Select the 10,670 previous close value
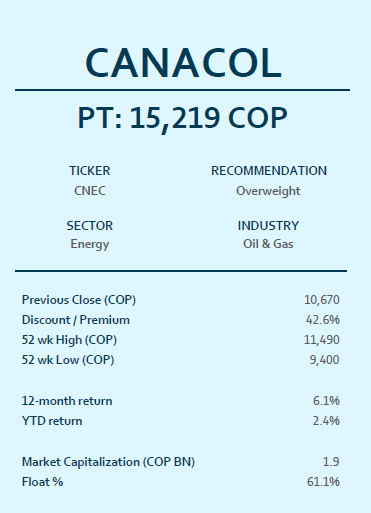371x513 pixels. coord(322,300)
